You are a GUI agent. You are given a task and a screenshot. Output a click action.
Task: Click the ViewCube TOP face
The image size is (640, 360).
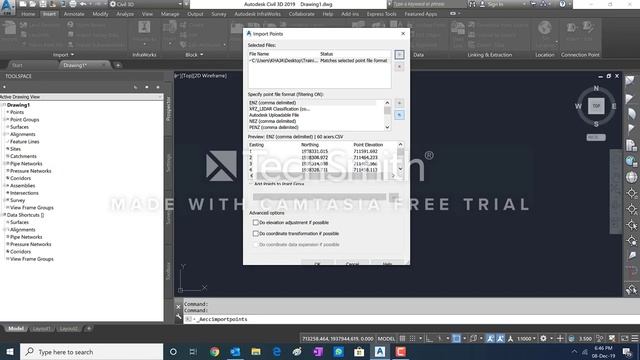click(x=596, y=106)
